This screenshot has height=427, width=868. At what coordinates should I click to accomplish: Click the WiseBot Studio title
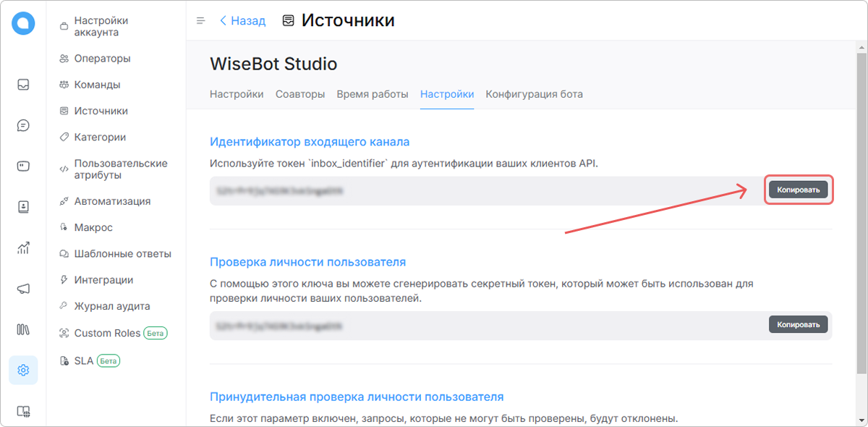(x=273, y=64)
